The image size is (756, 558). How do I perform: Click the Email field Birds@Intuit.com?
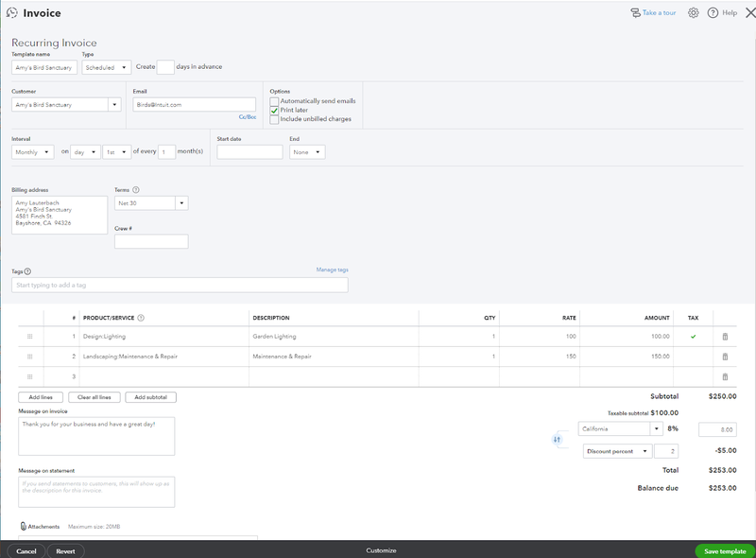coord(195,105)
